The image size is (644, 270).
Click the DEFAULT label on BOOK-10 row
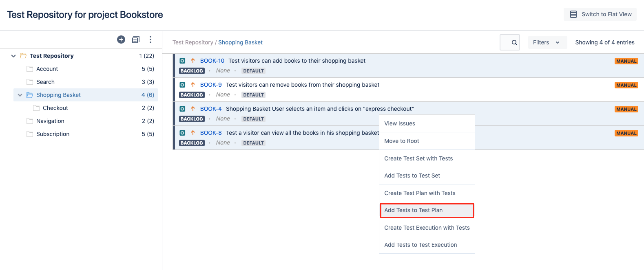(253, 71)
